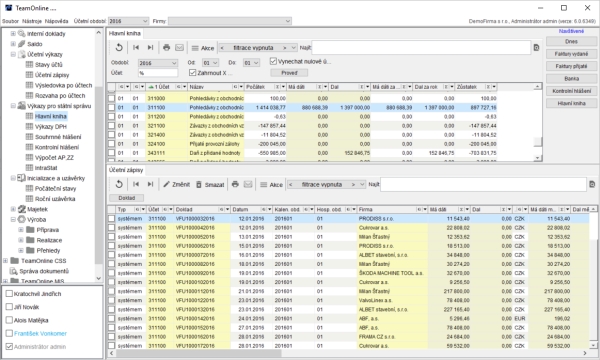Open the Období year dropdown
The image size is (600, 360).
(158, 63)
